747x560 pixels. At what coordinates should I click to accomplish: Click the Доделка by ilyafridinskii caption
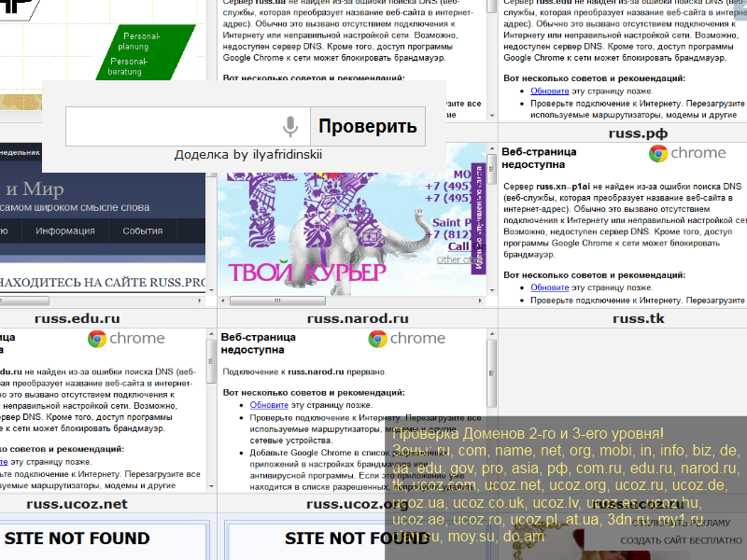click(248, 155)
